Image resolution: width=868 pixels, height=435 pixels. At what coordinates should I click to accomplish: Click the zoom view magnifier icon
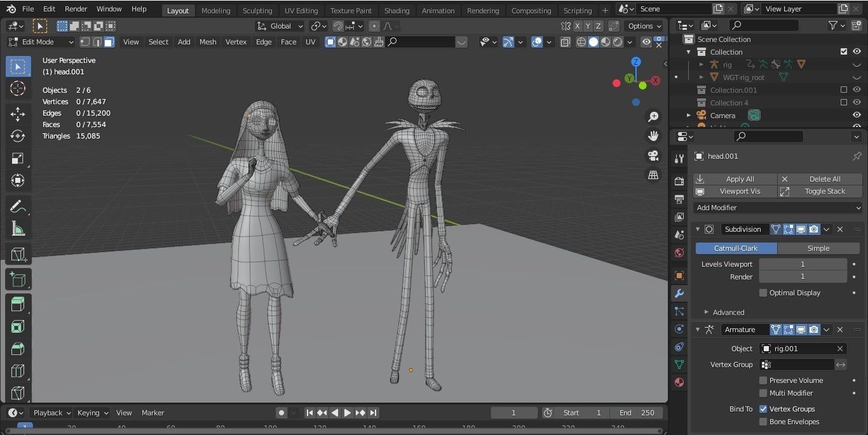click(x=653, y=117)
